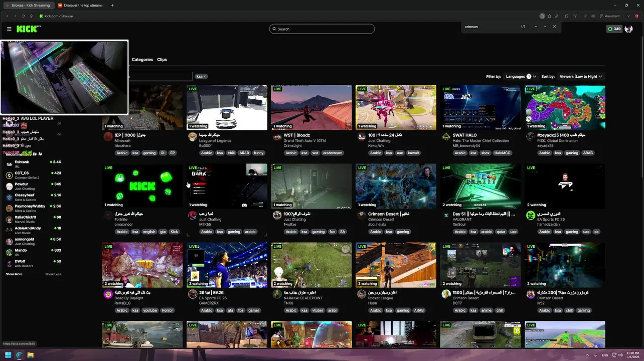Open Bu300f League of Legends thumbnail
The width and height of the screenshot is (644, 361).
pyautogui.click(x=227, y=107)
